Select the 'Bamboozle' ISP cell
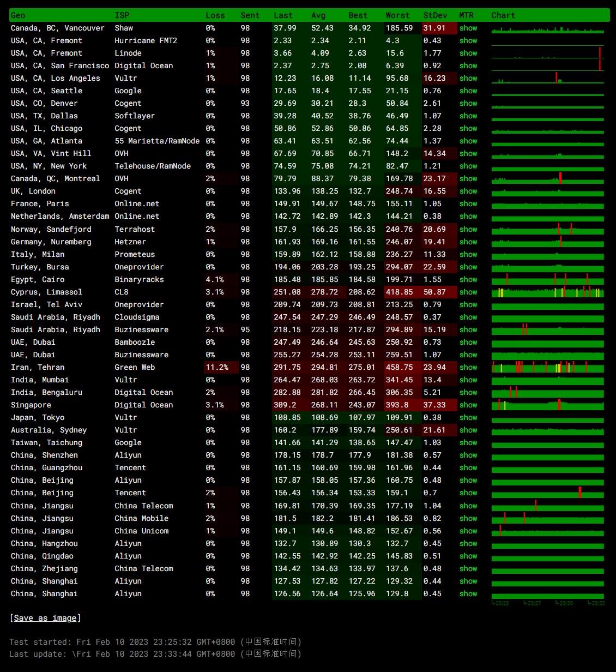Screen dimensions: 616x672 pyautogui.click(x=135, y=342)
